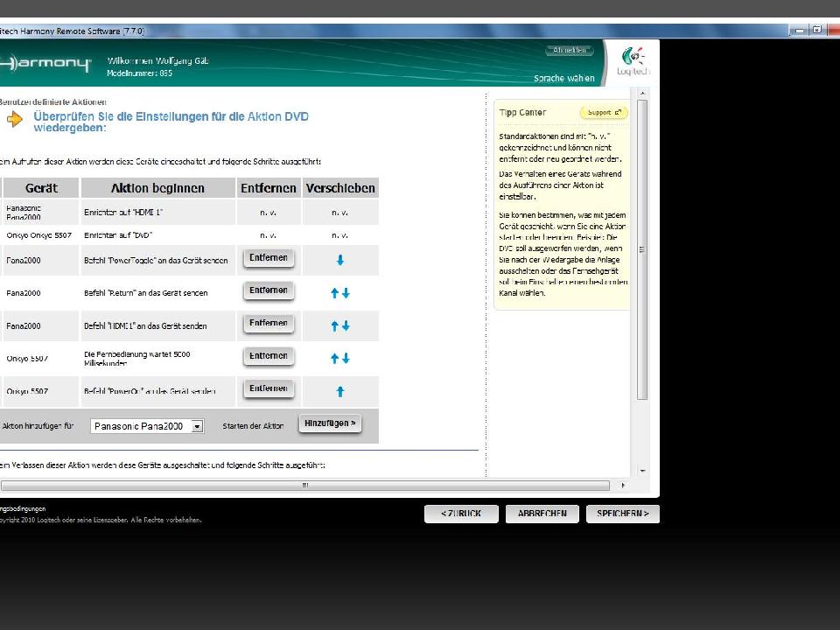840x630 pixels.
Task: Move the "HDMI 1" command row down
Action: click(346, 325)
